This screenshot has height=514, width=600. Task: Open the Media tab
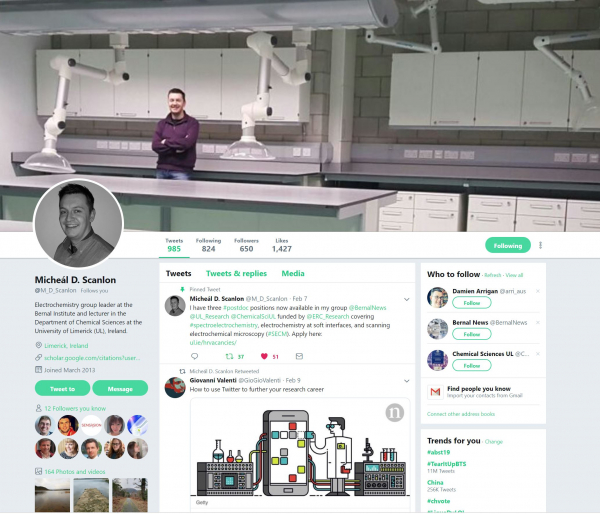pyautogui.click(x=293, y=273)
